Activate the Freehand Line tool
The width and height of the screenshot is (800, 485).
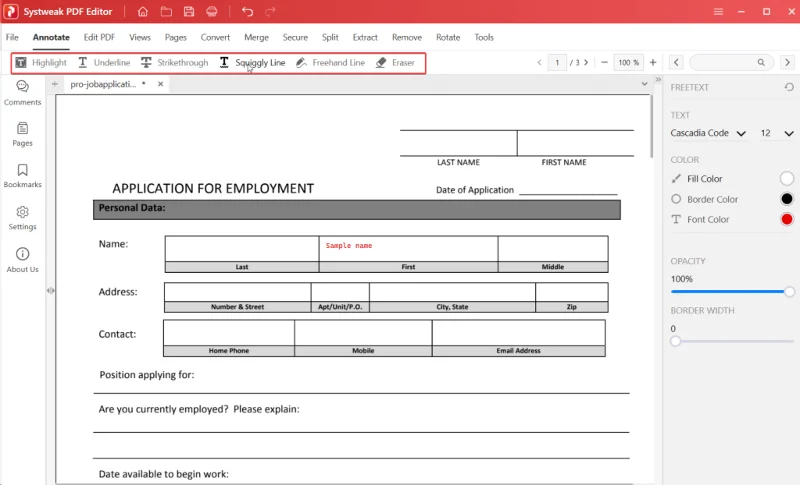330,63
